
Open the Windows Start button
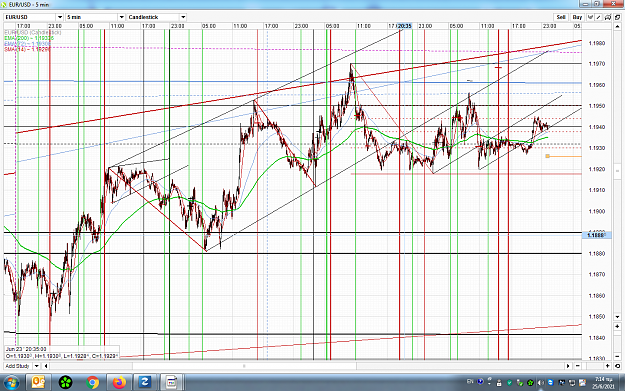click(x=11, y=383)
